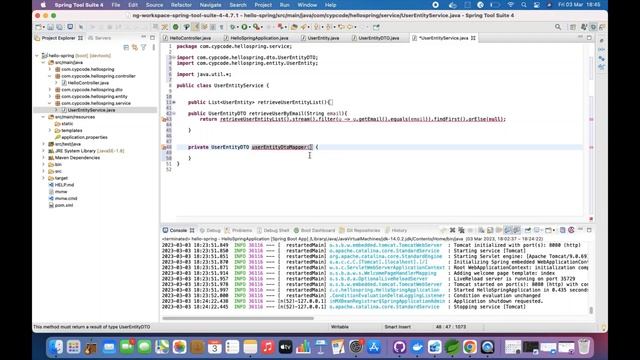Minimize the Console panel

(x=580, y=230)
